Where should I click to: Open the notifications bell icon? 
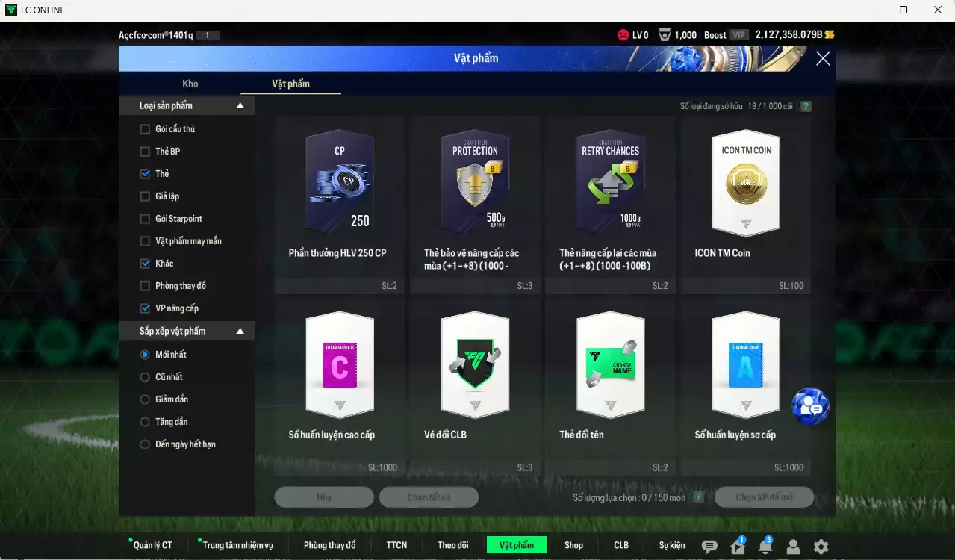coord(765,547)
